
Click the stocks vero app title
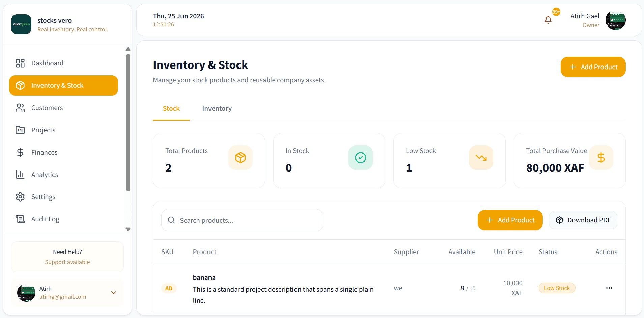coord(54,20)
